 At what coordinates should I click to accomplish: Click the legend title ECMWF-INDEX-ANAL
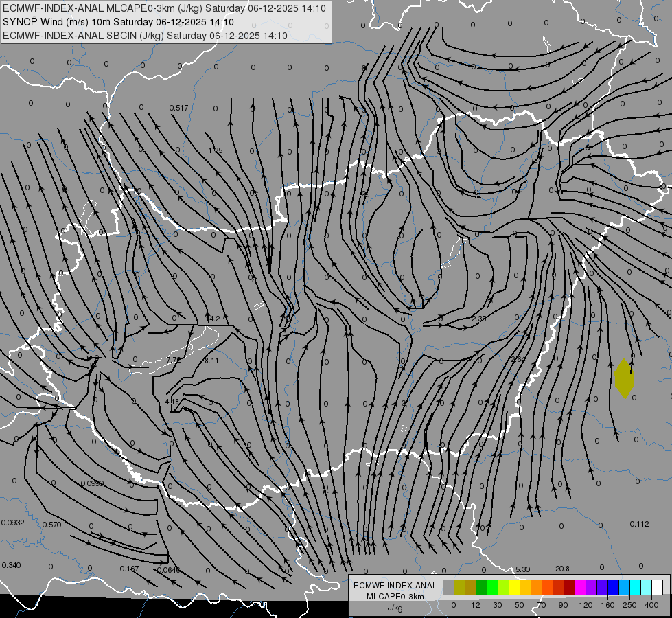[395, 586]
